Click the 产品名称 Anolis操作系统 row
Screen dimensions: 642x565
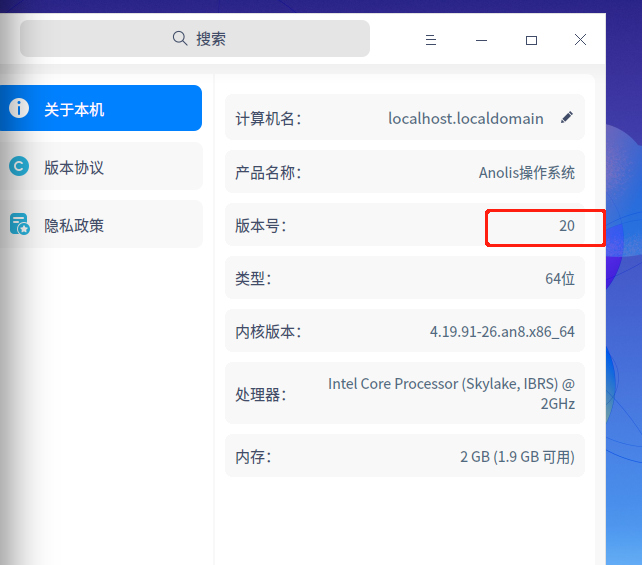[404, 172]
